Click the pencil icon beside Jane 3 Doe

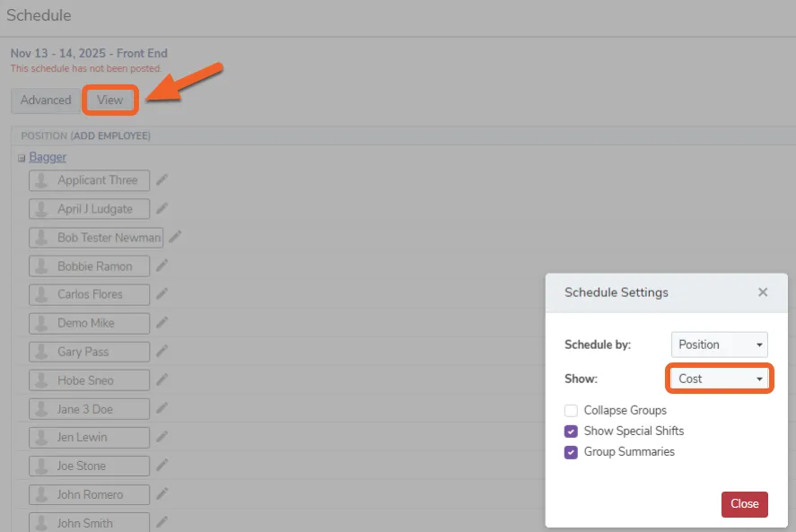click(x=162, y=408)
